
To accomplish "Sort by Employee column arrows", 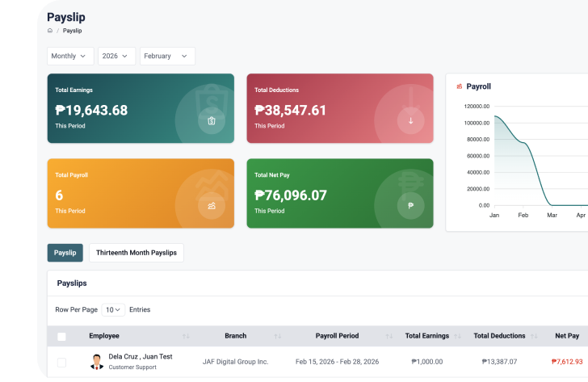I will coord(186,336).
